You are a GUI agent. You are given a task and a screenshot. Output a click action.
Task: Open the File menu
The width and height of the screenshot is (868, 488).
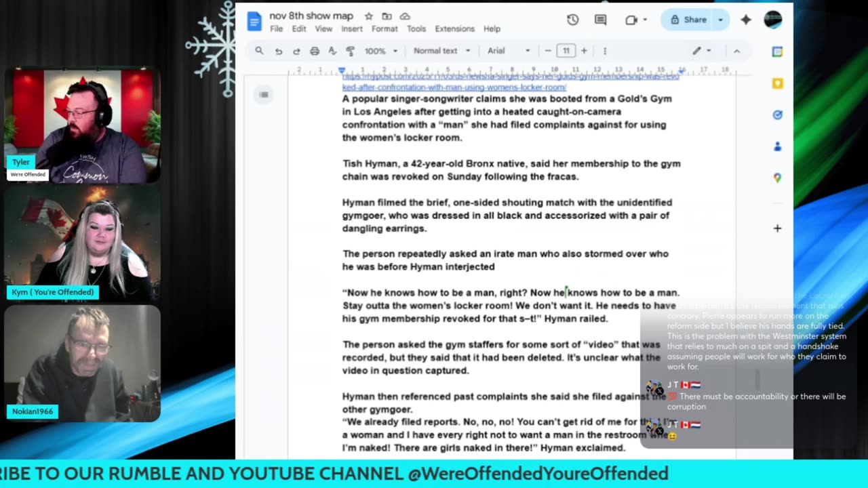click(276, 29)
